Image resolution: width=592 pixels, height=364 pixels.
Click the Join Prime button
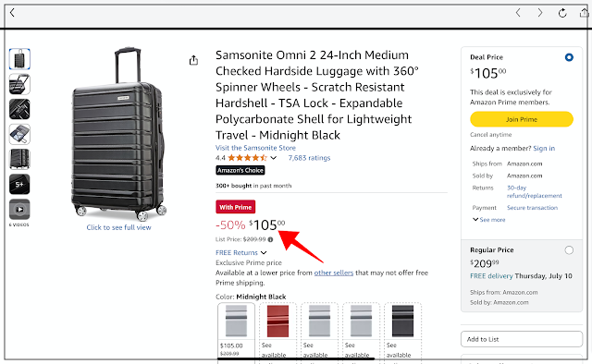click(x=522, y=119)
